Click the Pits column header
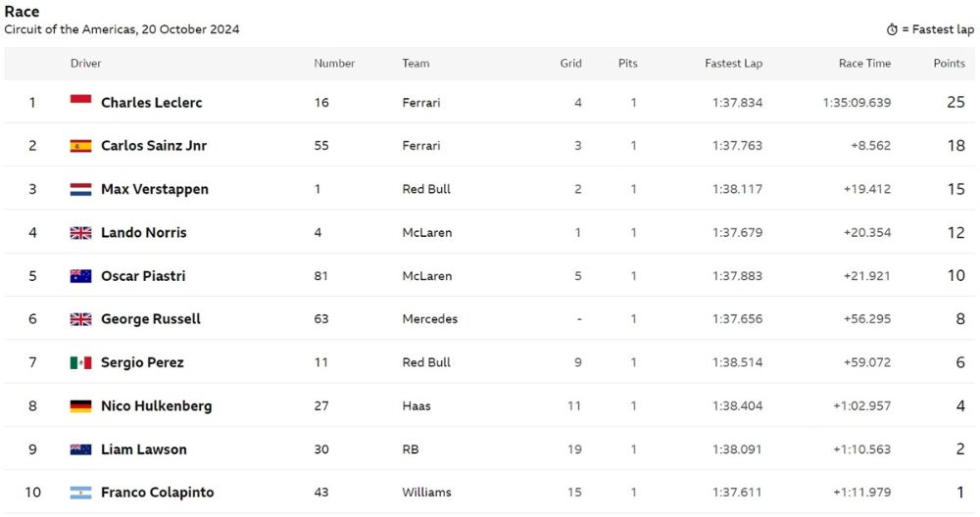Image resolution: width=980 pixels, height=517 pixels. coord(627,63)
